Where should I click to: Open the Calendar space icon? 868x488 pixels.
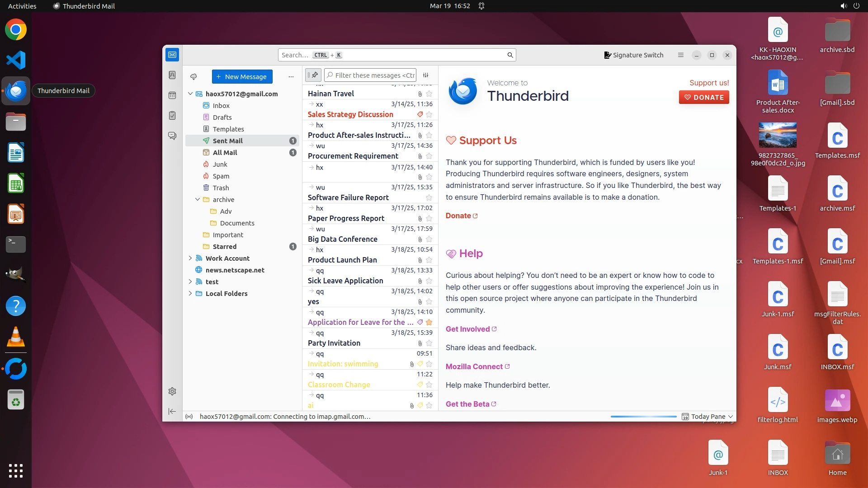click(172, 95)
